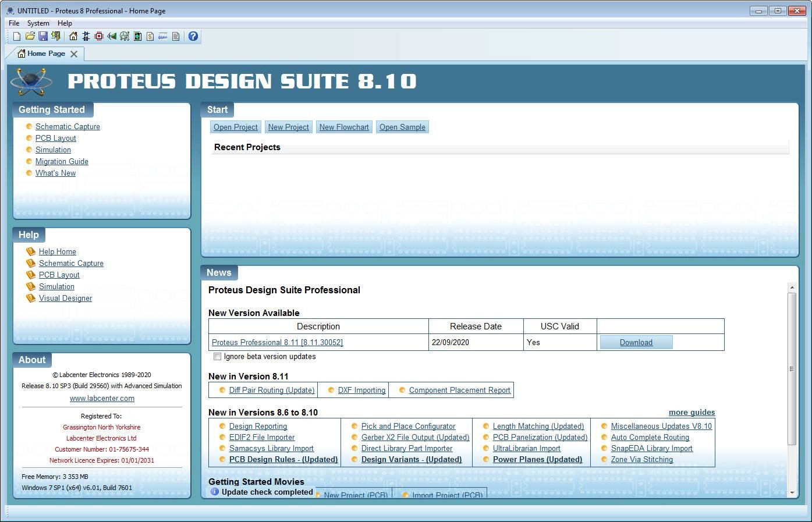Screen dimensions: 812x522
Task: Click the Open Sample button
Action: [403, 127]
